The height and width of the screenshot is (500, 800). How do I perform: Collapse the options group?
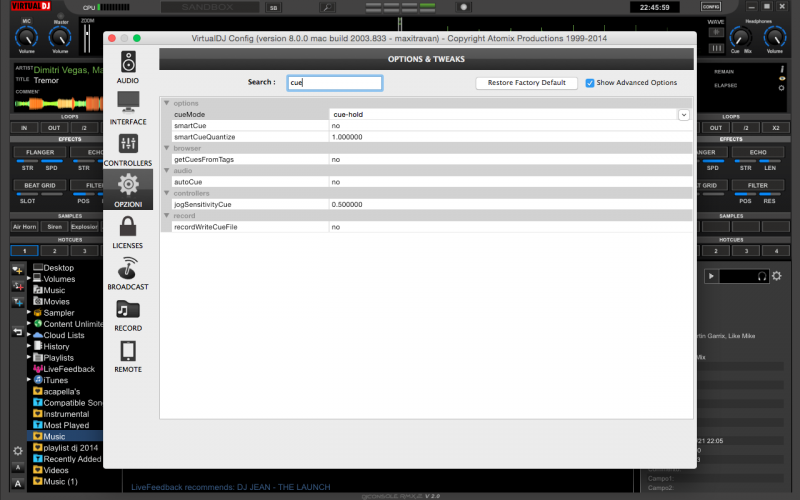coord(166,103)
